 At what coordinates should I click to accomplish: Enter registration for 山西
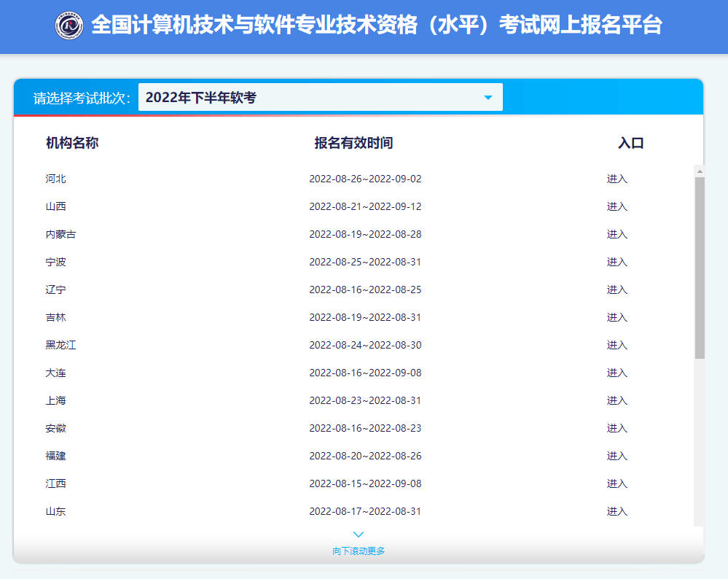(617, 207)
